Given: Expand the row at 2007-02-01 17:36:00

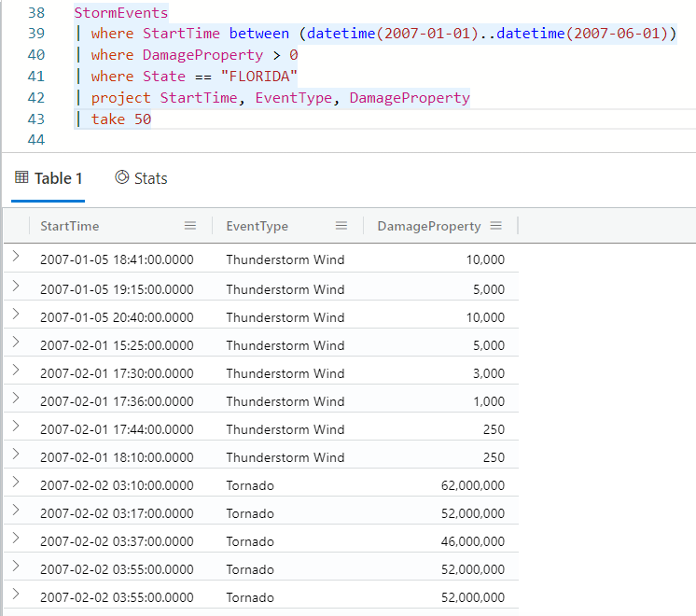Looking at the screenshot, I should tap(16, 398).
